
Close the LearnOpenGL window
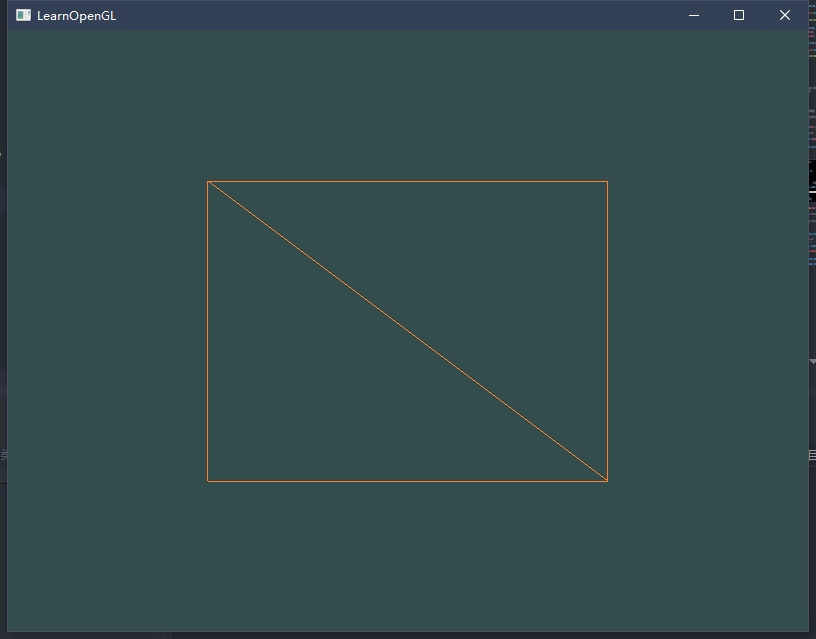tap(785, 15)
